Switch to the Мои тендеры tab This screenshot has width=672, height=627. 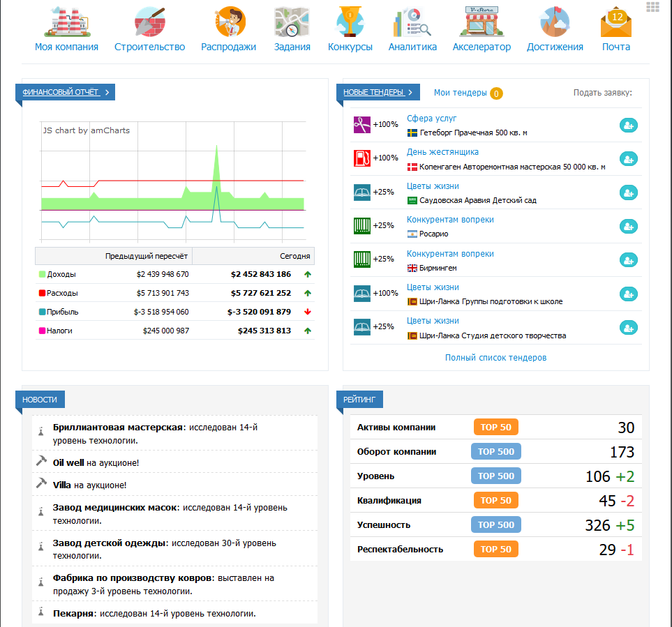pos(459,93)
